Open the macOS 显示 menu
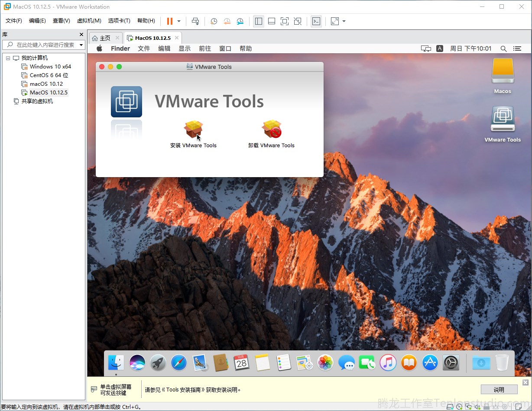This screenshot has height=411, width=532. (x=185, y=49)
